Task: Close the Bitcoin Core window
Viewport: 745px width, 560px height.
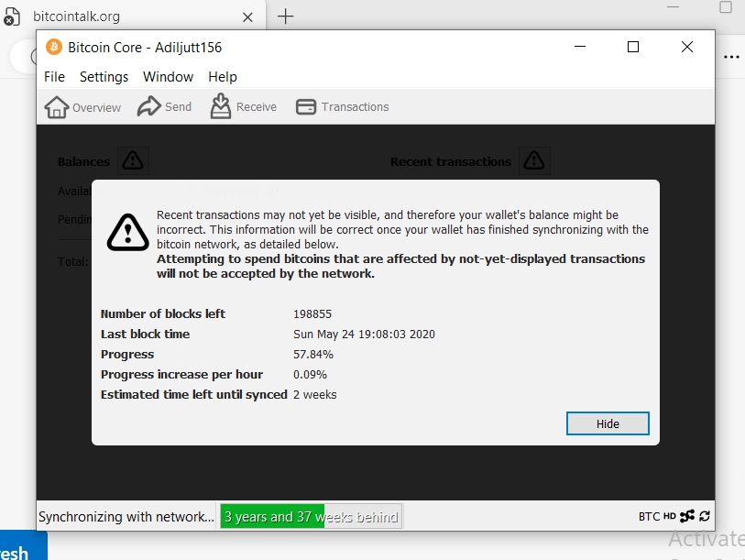Action: 687,47
